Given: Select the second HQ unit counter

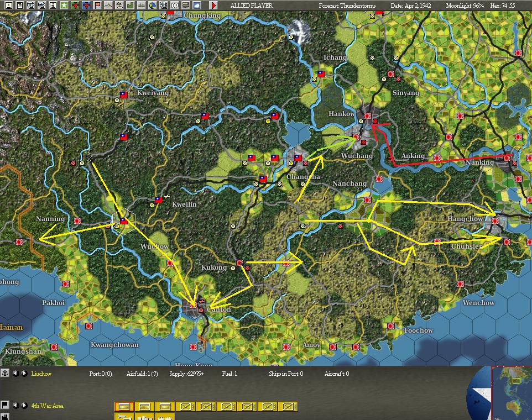Looking at the screenshot, I should [145, 406].
